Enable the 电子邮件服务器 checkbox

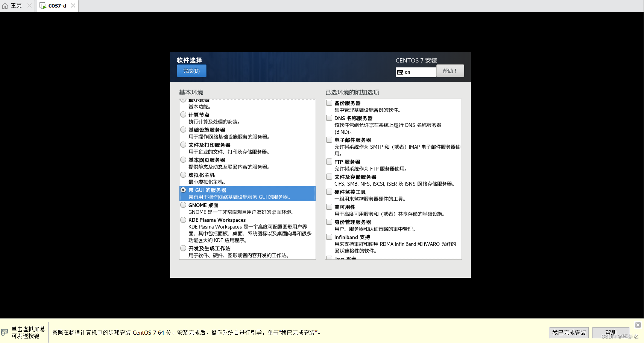pyautogui.click(x=329, y=140)
